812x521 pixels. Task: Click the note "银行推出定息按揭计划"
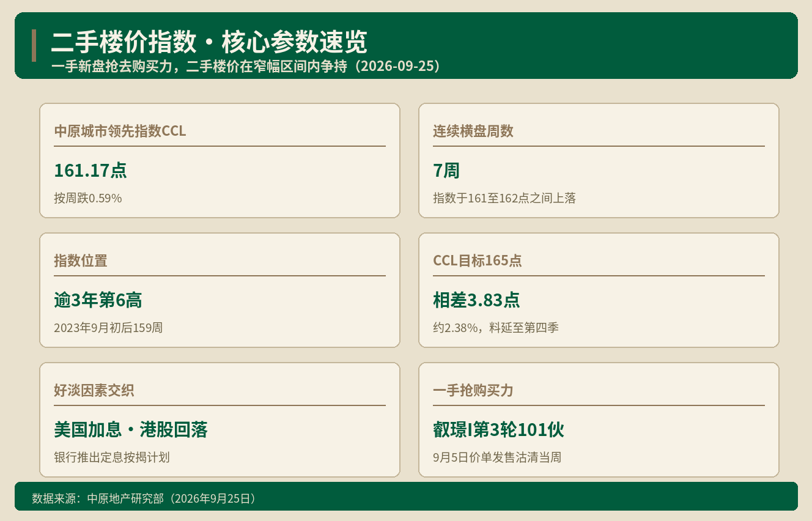coord(112,457)
